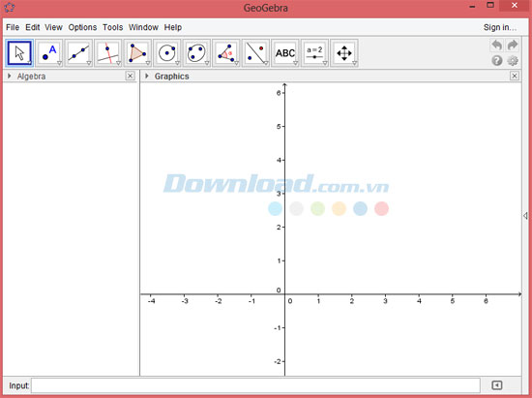This screenshot has height=398, width=532.
Task: Select the Polygon tool
Action: [137, 53]
